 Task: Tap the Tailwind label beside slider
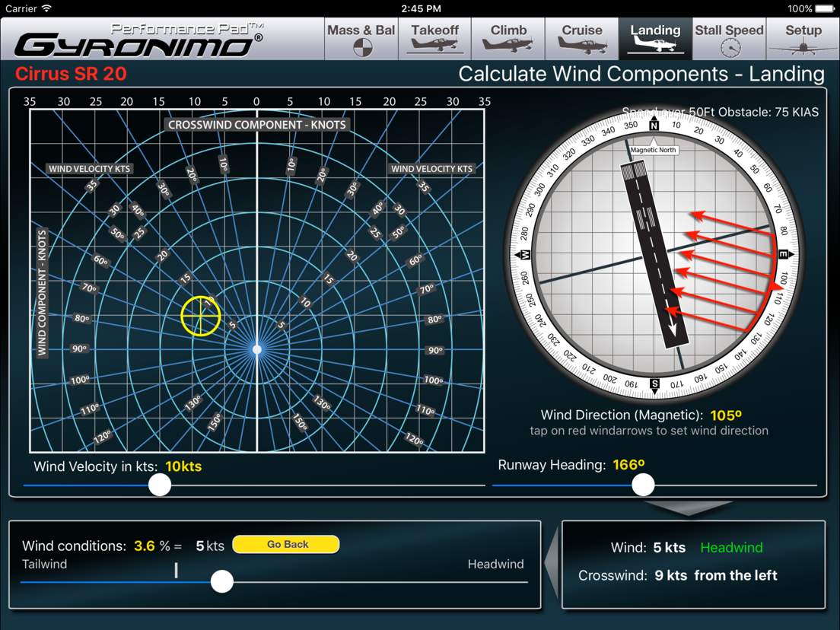44,564
